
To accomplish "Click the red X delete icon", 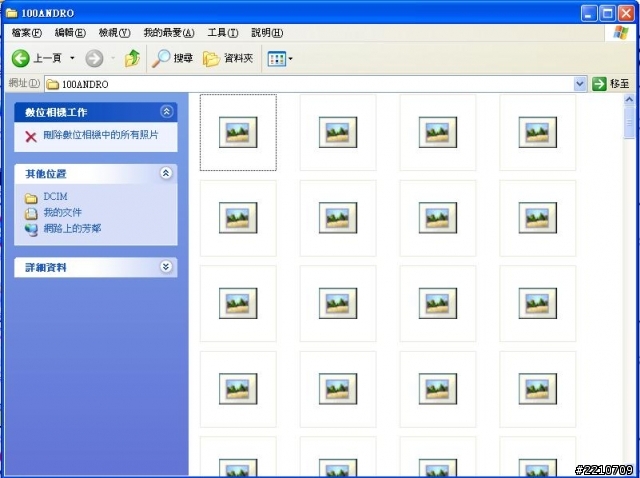I will pyautogui.click(x=31, y=136).
